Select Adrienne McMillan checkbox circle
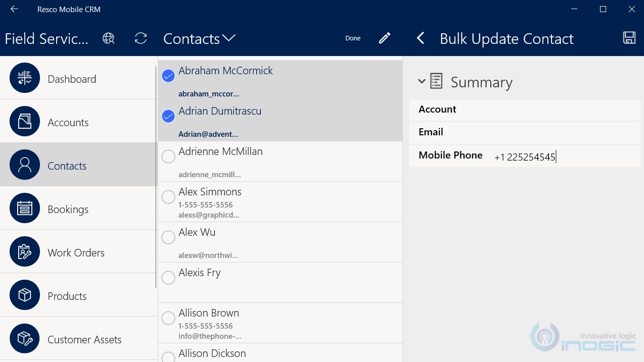 [x=168, y=157]
